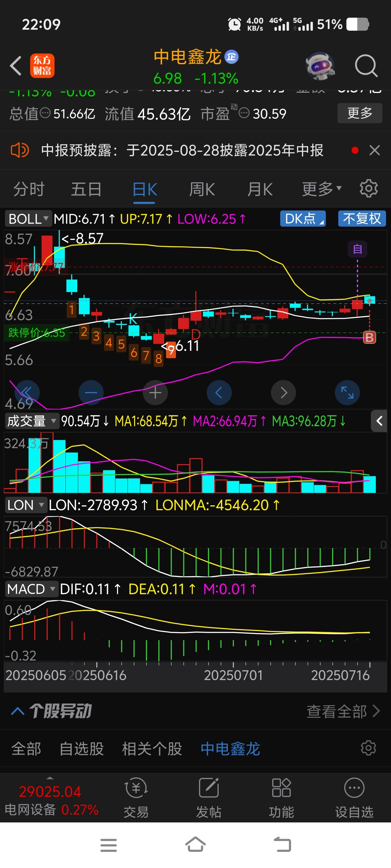Open 更多 chart period dropdown

point(321,189)
